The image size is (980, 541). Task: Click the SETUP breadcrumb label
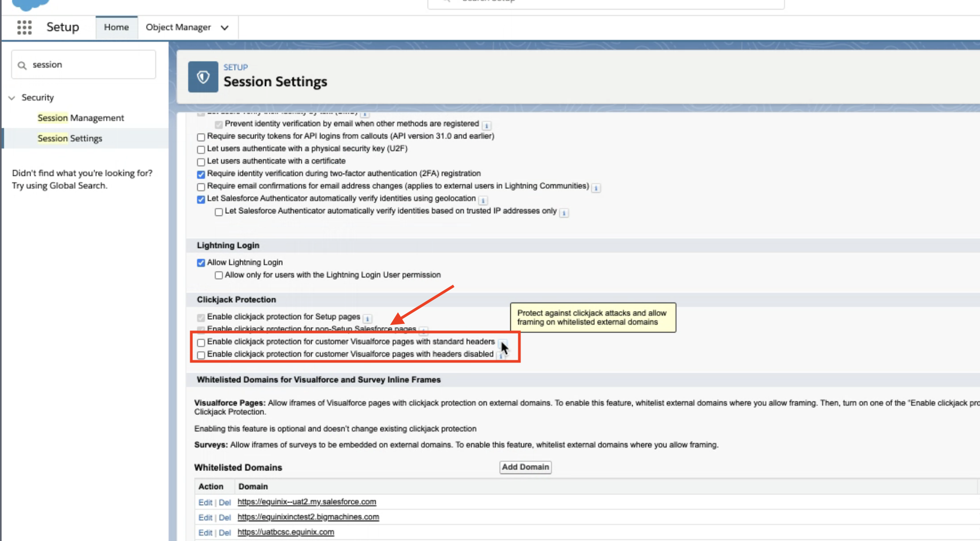236,67
